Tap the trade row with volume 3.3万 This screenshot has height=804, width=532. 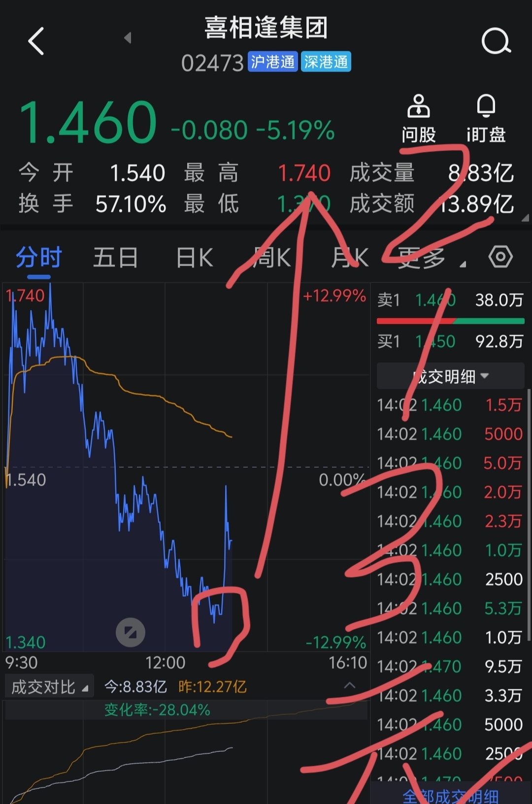tap(449, 696)
